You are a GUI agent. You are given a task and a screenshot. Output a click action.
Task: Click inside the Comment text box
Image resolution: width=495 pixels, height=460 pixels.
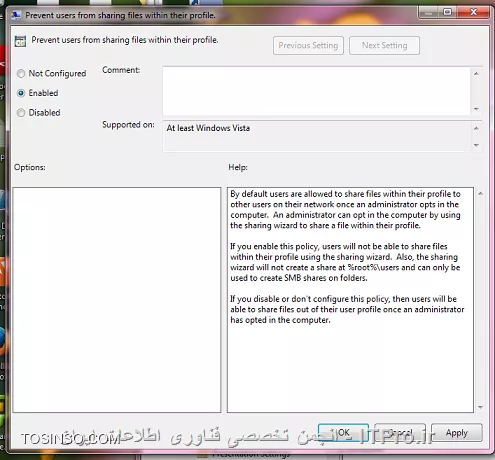(x=317, y=91)
